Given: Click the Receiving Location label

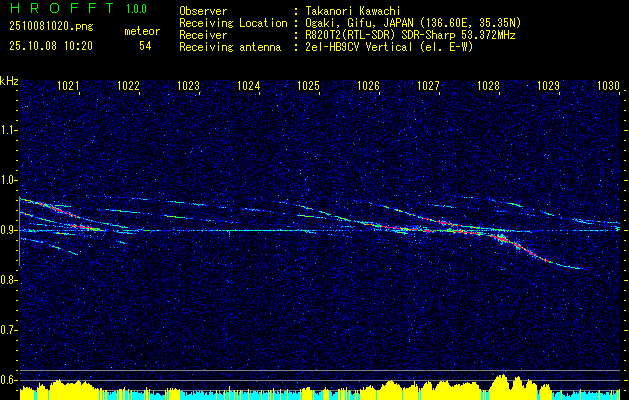Looking at the screenshot, I should coord(233,23).
